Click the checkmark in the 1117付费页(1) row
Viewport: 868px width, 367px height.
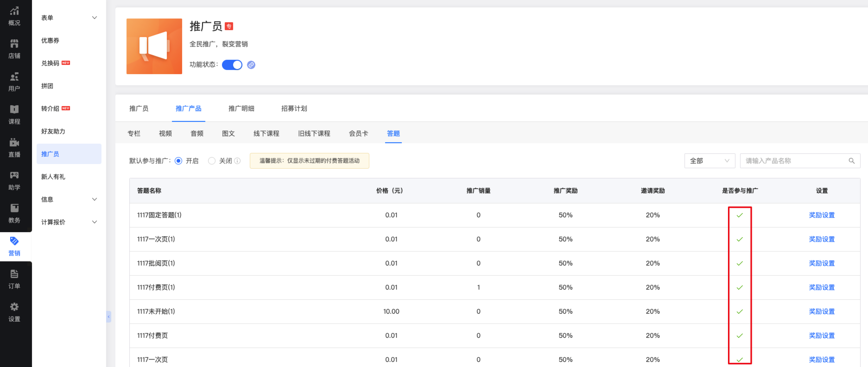(x=740, y=288)
